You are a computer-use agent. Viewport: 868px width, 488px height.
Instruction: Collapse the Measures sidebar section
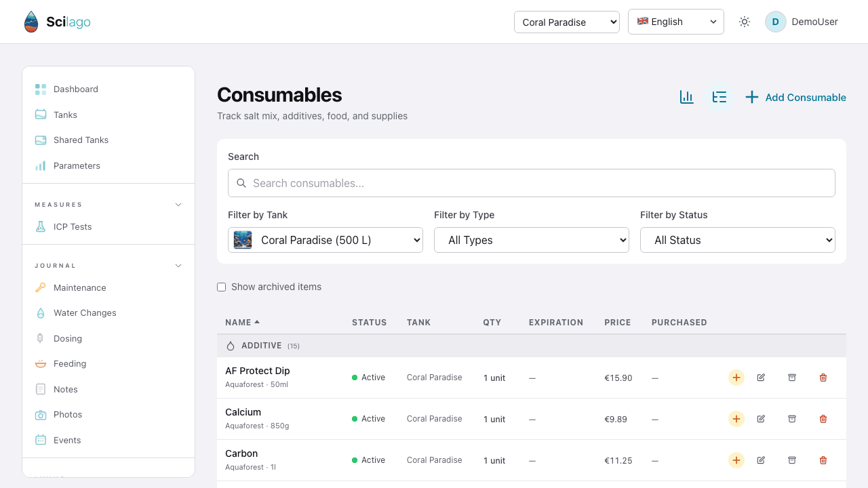coord(108,205)
